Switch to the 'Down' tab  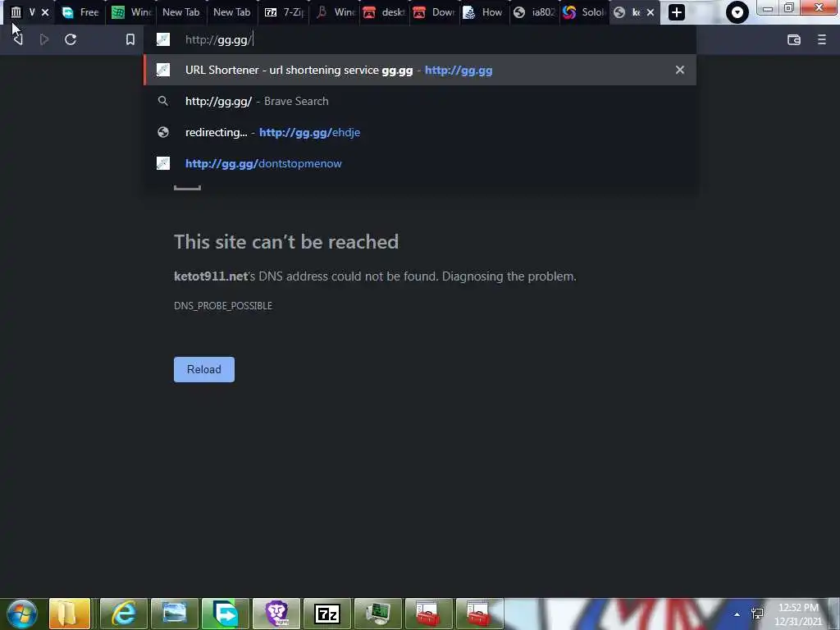[435, 12]
